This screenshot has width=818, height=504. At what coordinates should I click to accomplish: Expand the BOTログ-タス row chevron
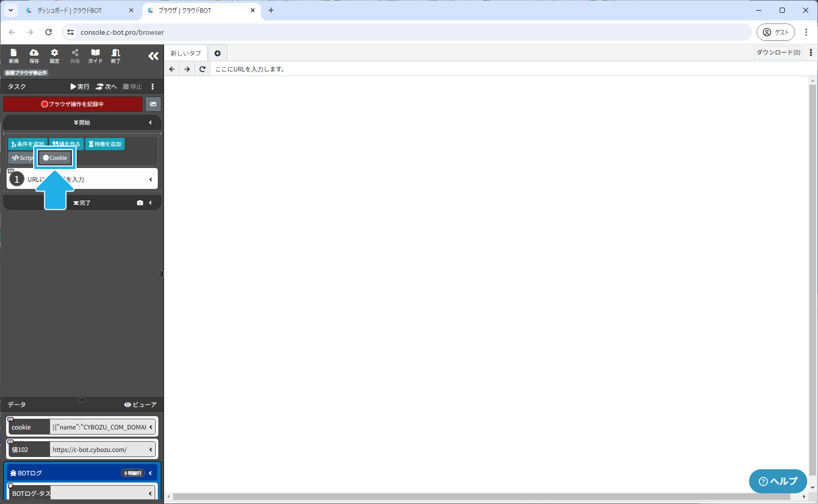[x=151, y=493]
